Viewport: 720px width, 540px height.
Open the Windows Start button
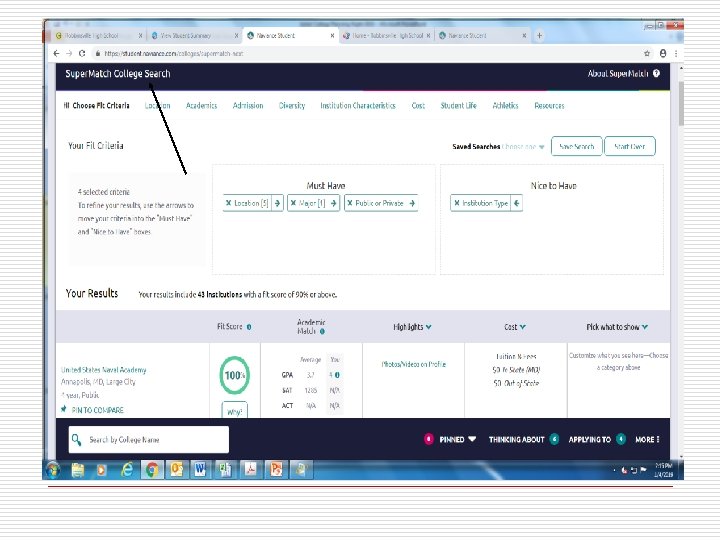pos(53,470)
